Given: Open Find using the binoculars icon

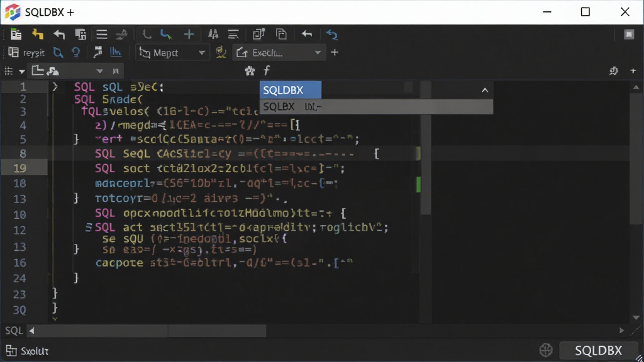Looking at the screenshot, I should tap(213, 35).
